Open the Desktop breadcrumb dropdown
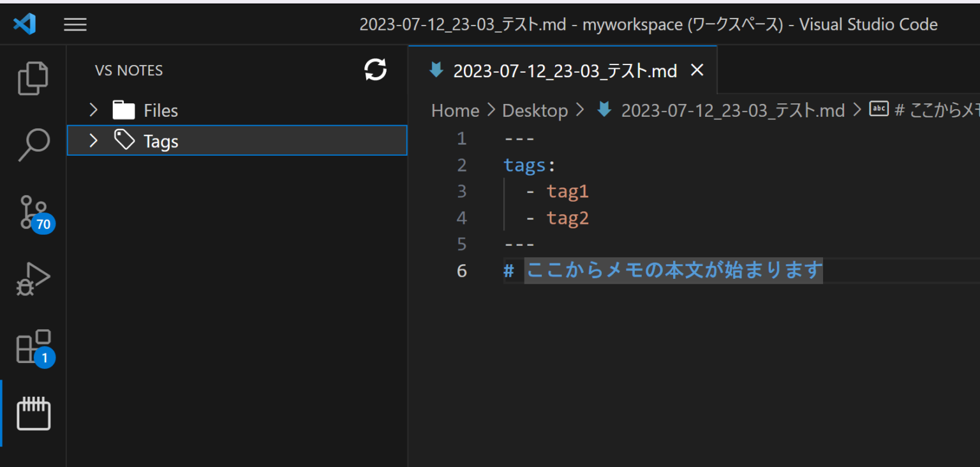The width and height of the screenshot is (980, 467). click(535, 110)
